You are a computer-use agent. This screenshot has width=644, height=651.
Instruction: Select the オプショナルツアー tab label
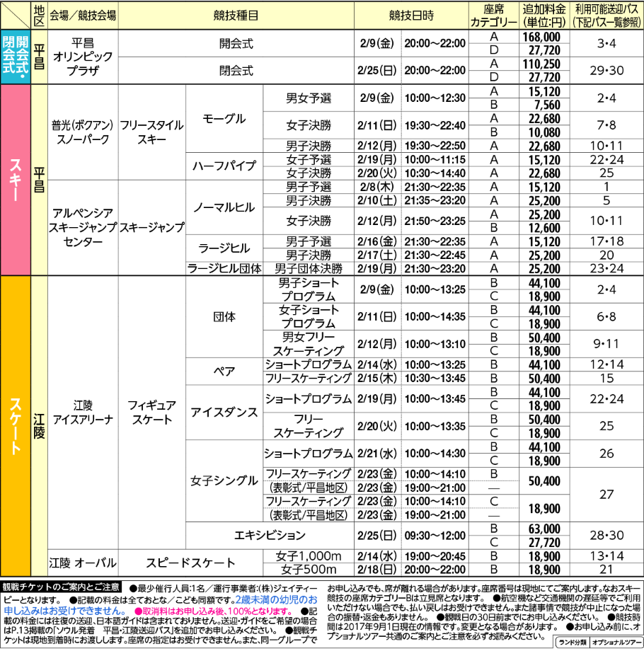pyautogui.click(x=616, y=643)
